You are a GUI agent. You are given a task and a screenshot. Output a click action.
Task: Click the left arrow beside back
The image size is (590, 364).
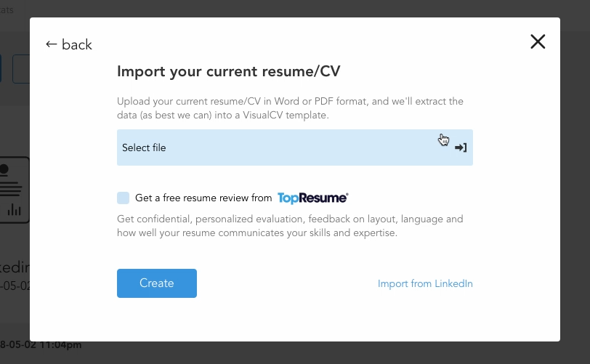(x=51, y=44)
